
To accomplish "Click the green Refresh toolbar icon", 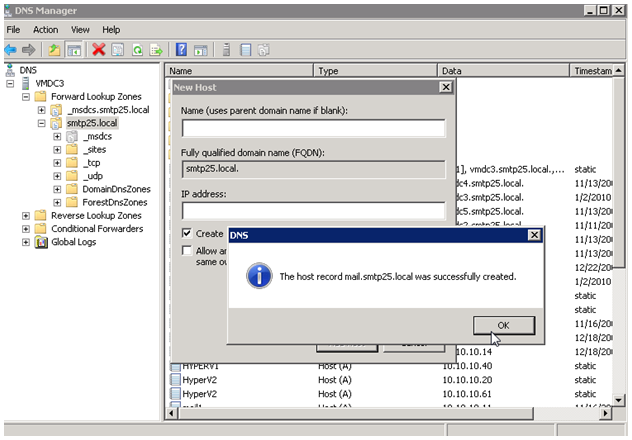I will click(137, 50).
